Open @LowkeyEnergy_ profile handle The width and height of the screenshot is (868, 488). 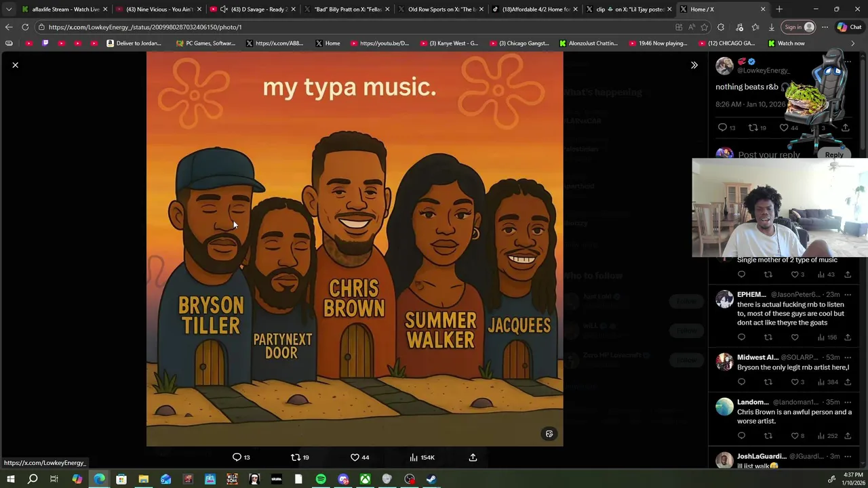[763, 70]
